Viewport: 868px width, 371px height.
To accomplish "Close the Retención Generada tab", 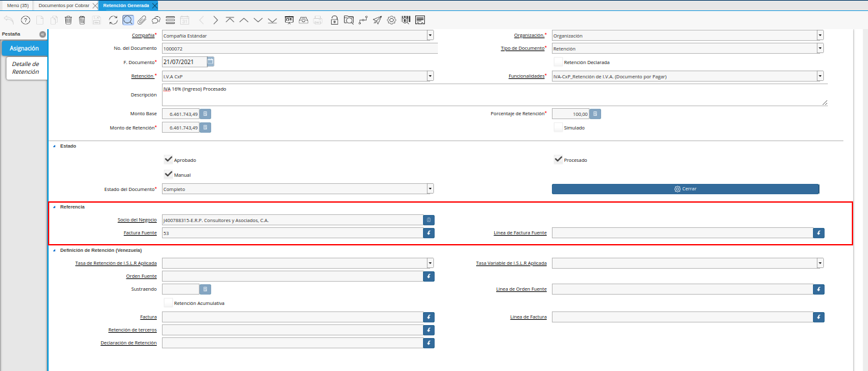I will click(x=154, y=5).
